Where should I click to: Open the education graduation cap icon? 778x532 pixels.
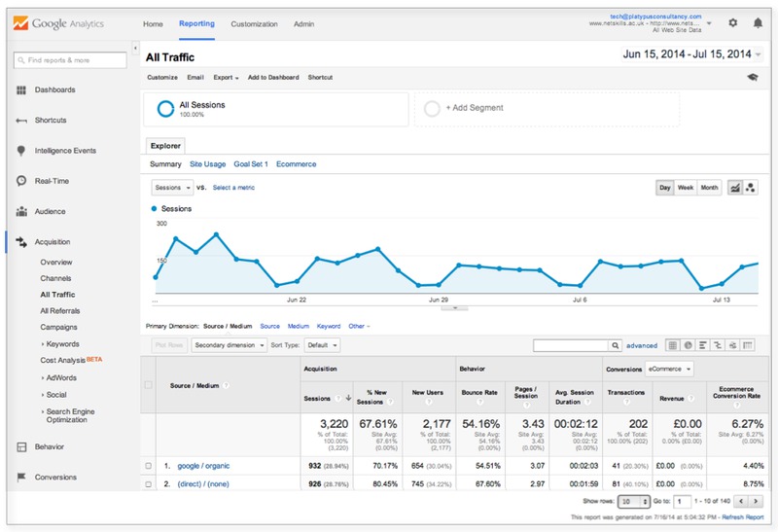(x=753, y=77)
